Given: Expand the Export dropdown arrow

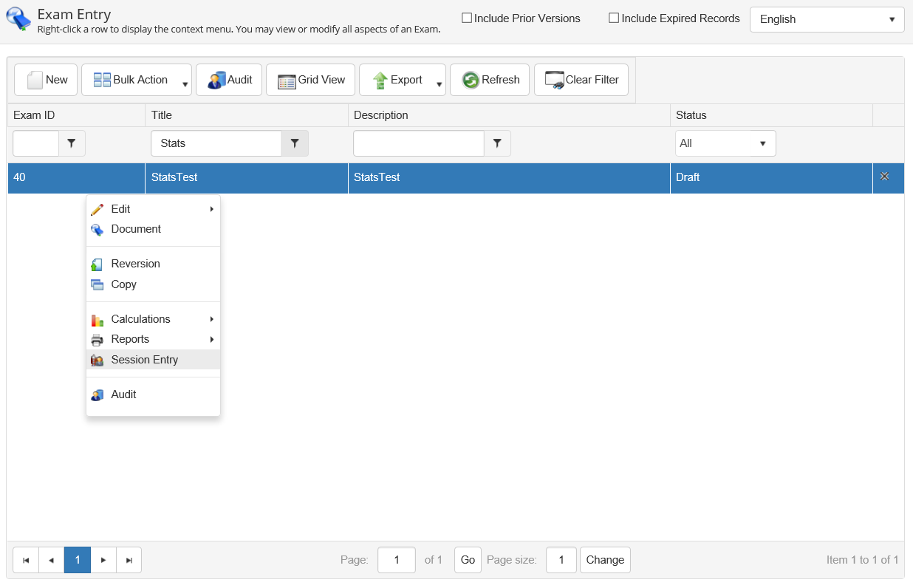Looking at the screenshot, I should click(439, 84).
